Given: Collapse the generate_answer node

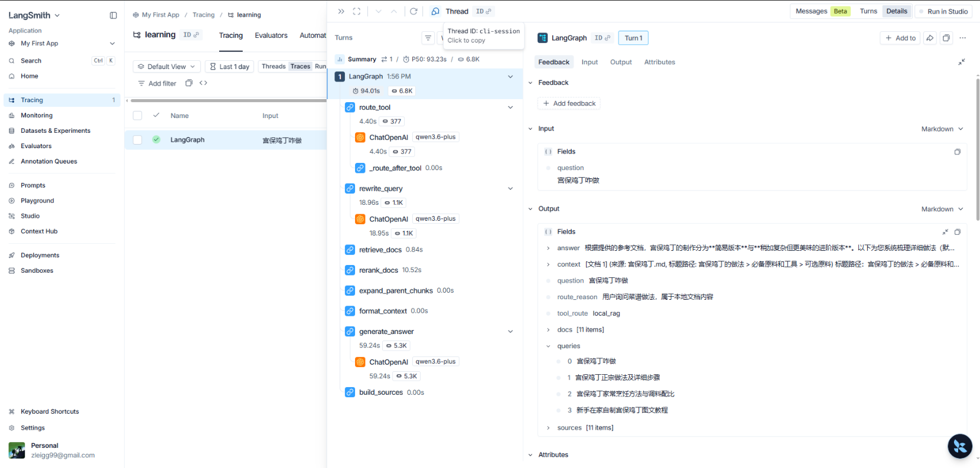Looking at the screenshot, I should (x=510, y=332).
